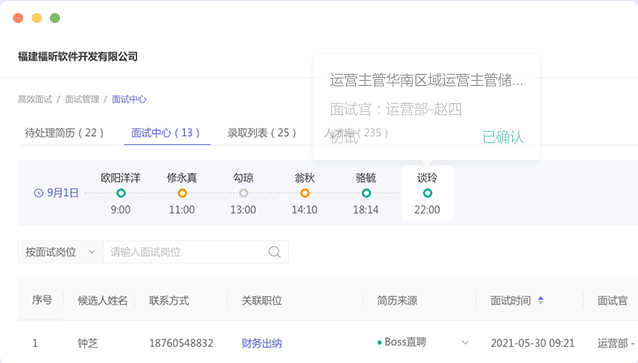Click interview time 2021-05-30 09:21
Screen dimensions: 638x363
533,343
